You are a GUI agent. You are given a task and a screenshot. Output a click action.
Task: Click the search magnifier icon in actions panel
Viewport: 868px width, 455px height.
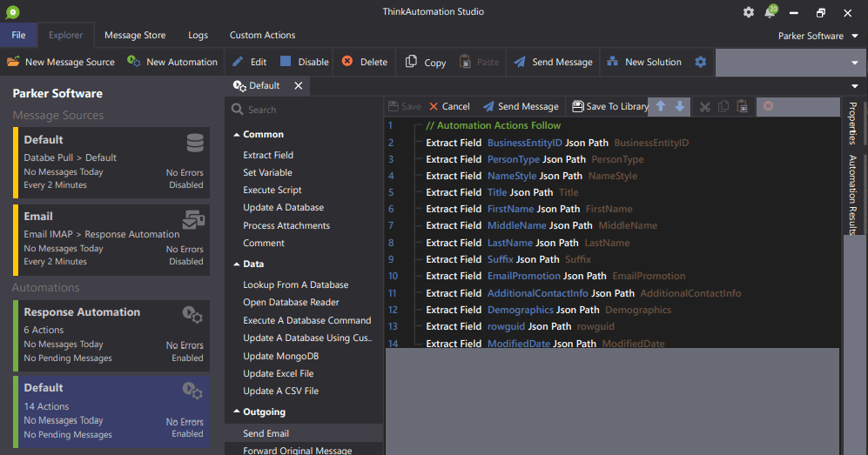(x=238, y=110)
